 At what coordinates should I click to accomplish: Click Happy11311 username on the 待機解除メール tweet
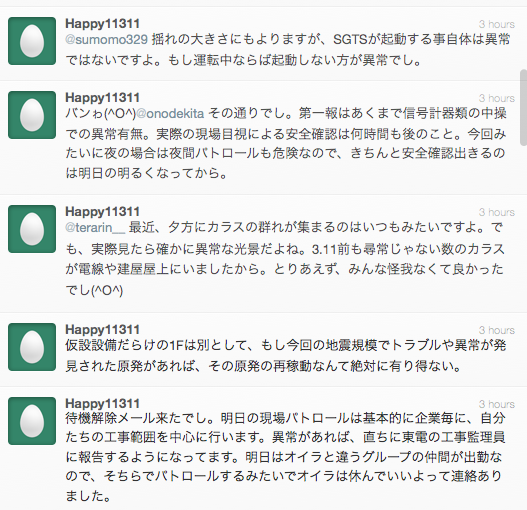pyautogui.click(x=103, y=403)
